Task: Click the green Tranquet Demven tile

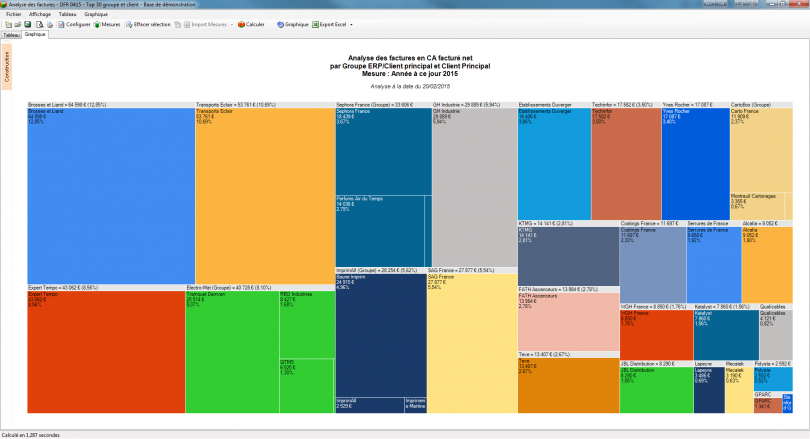Action: pos(232,352)
